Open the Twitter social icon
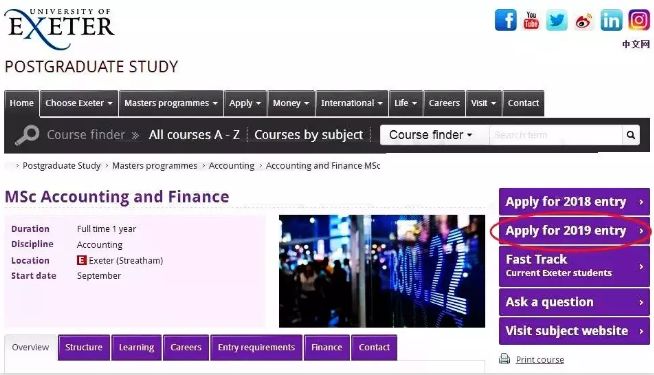 (557, 20)
